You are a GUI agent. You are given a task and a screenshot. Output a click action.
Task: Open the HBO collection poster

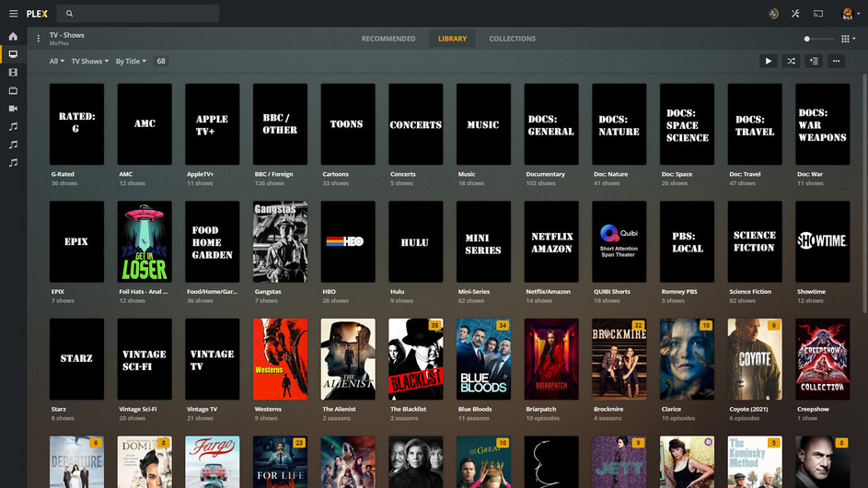tap(348, 241)
